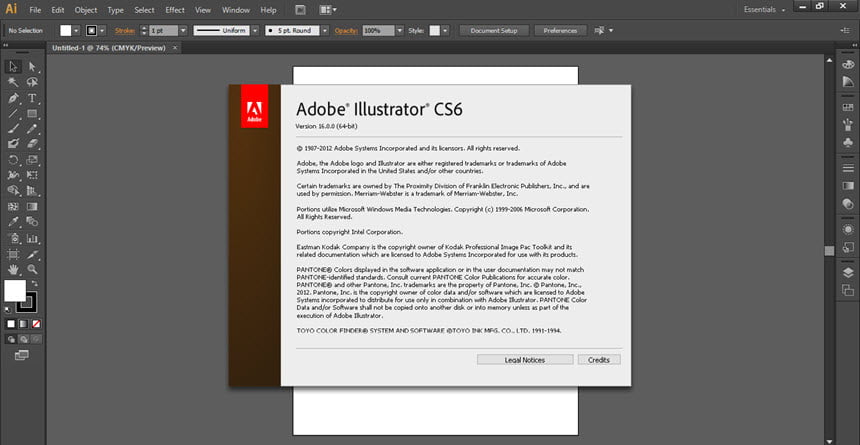860x445 pixels.
Task: Select the Magic Wand tool
Action: [13, 82]
